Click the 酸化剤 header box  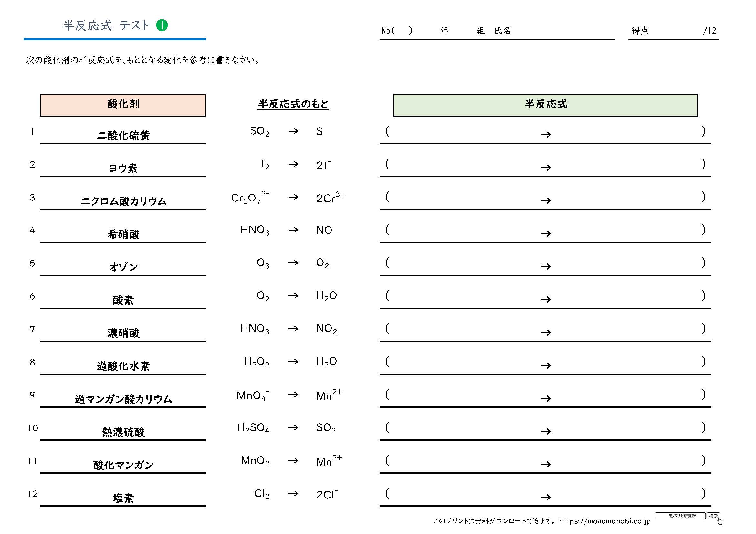tap(123, 105)
